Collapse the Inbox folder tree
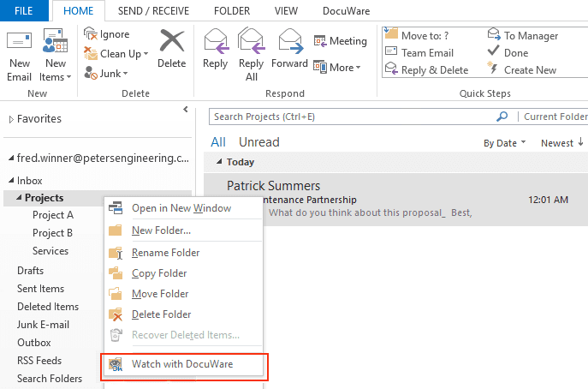 pyautogui.click(x=11, y=181)
